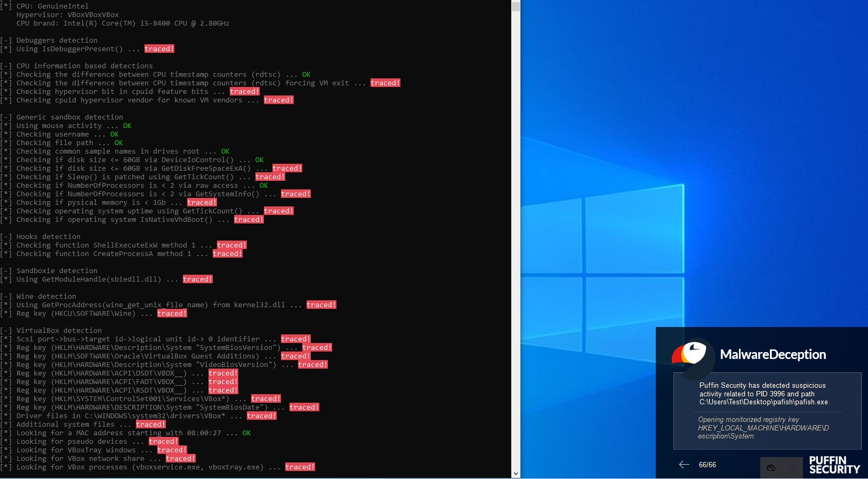The image size is (868, 479).
Task: Click the 'Oracle\VirtualBox Guest Additions' reg key line
Action: tap(156, 356)
